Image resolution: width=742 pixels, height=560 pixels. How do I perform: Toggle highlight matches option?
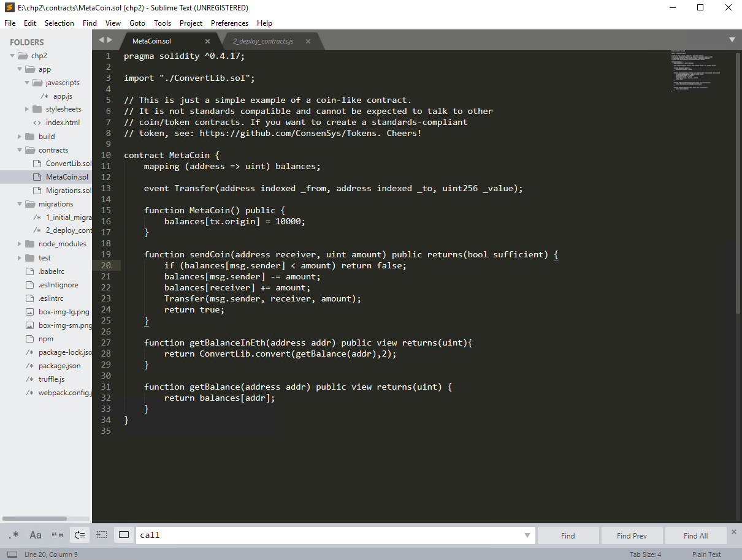[x=124, y=535]
